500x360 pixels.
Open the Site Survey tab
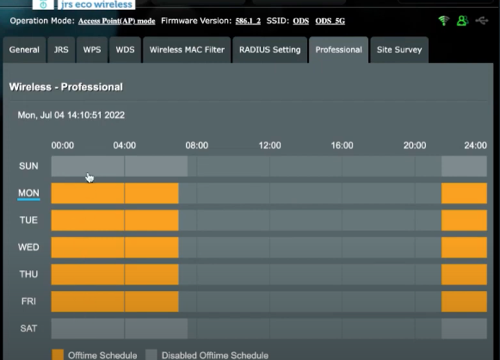point(399,50)
